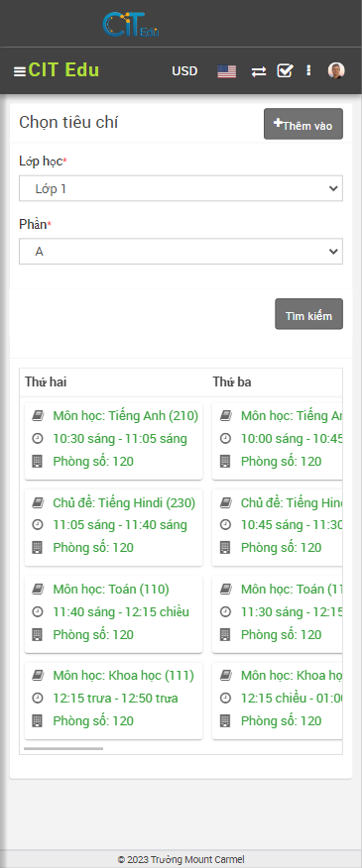Viewport: 362px width, 868px height.
Task: Open Monday Môn học: Khoa học (111)
Action: point(124,676)
